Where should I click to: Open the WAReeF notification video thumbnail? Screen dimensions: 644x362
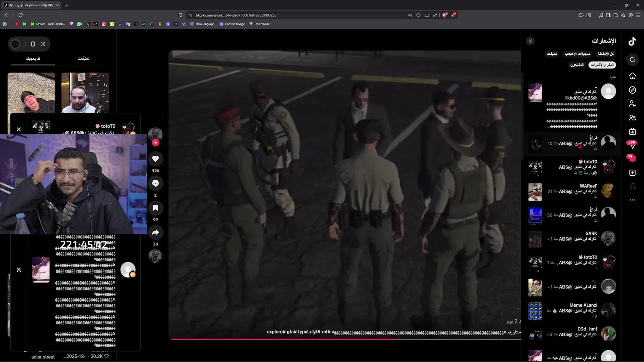(x=535, y=192)
